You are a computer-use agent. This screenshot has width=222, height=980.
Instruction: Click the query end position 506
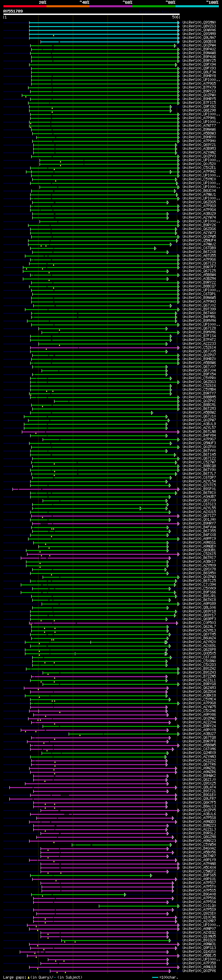(175, 17)
